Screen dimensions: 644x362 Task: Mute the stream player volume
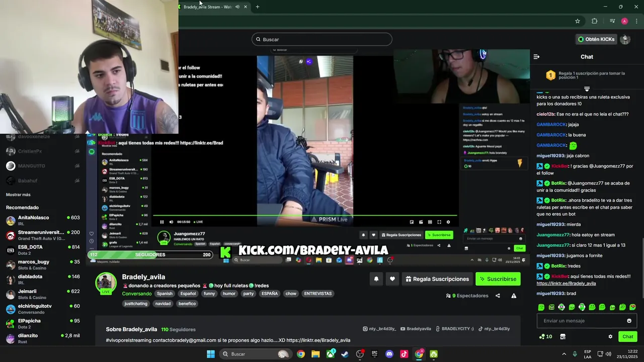171,222
